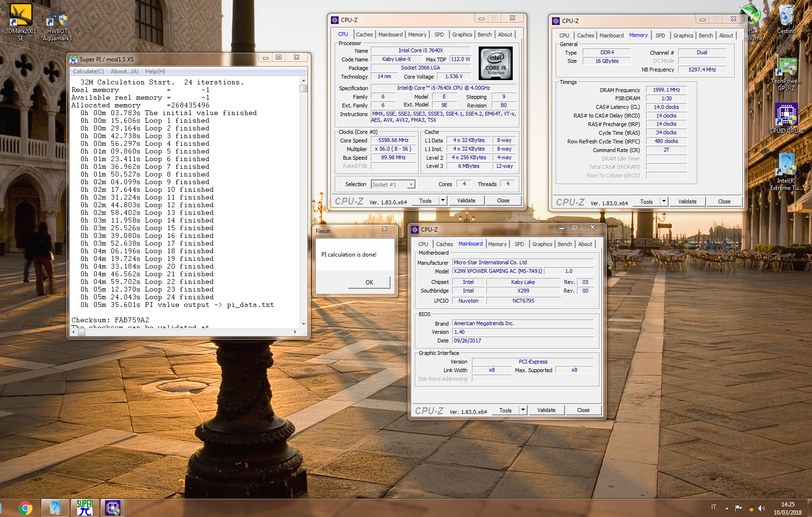Open the Action Center flag icon

coord(738,508)
